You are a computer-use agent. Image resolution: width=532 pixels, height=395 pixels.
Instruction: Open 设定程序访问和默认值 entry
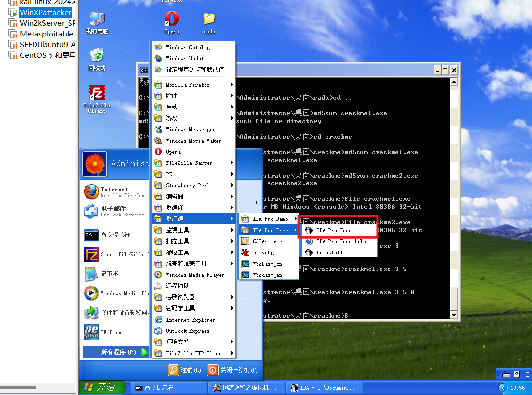pos(193,69)
